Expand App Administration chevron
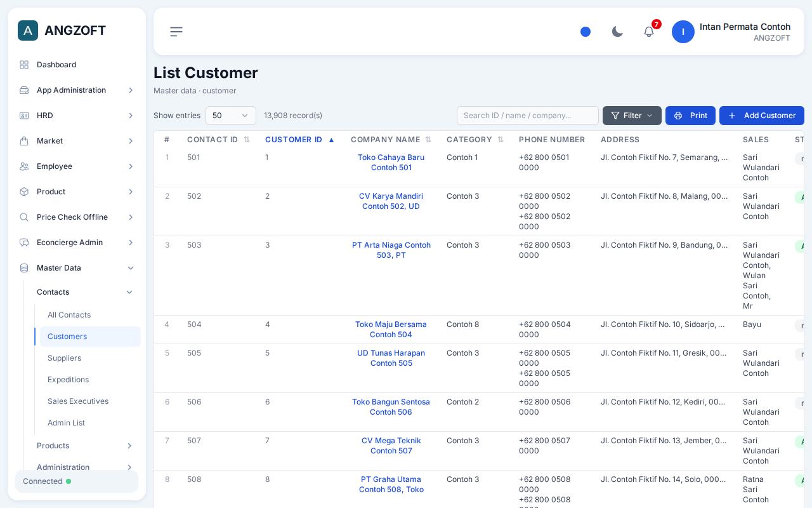The image size is (812, 508). pos(131,90)
